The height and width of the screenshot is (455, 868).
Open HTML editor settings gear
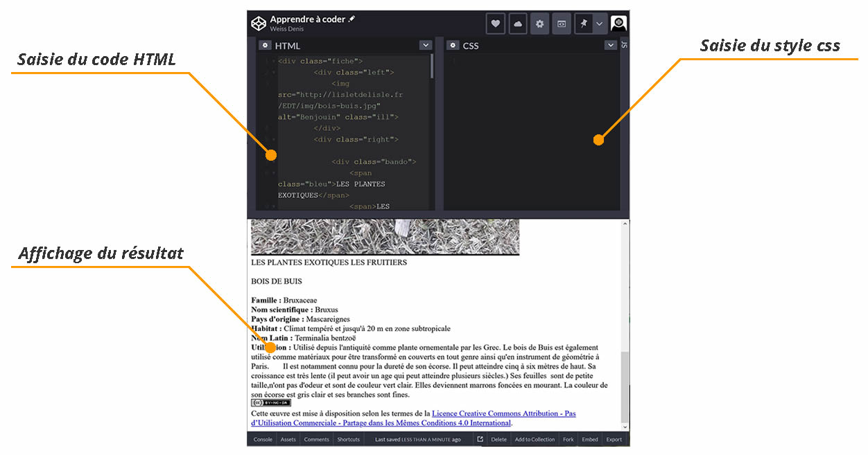click(x=265, y=46)
